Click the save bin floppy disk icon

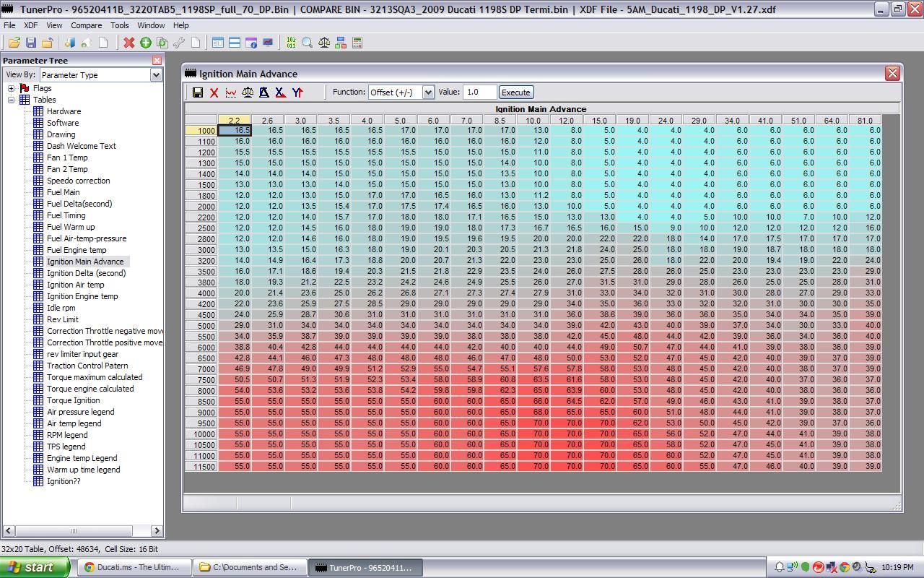[30, 43]
